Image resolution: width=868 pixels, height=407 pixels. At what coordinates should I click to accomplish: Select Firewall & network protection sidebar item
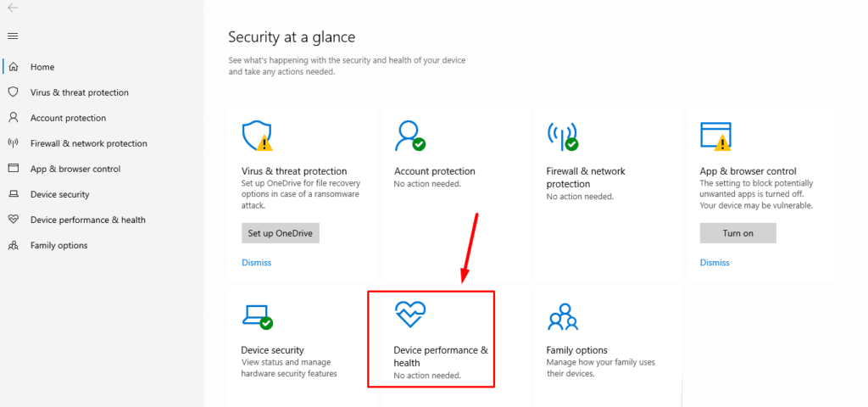pyautogui.click(x=88, y=143)
